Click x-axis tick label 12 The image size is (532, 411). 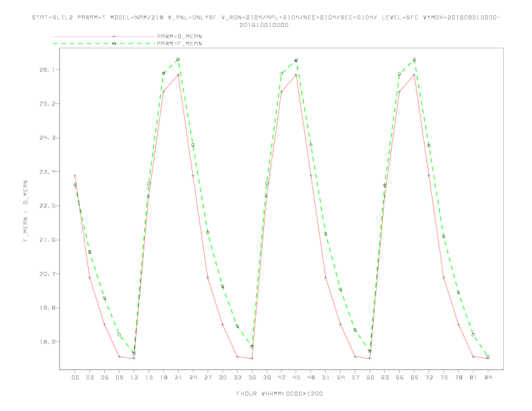click(134, 377)
